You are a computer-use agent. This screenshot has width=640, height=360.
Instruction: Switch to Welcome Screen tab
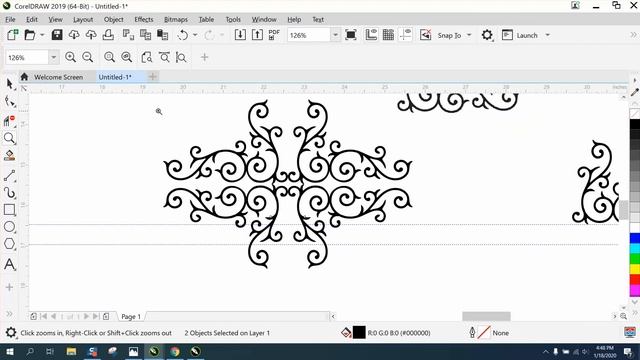[x=58, y=77]
